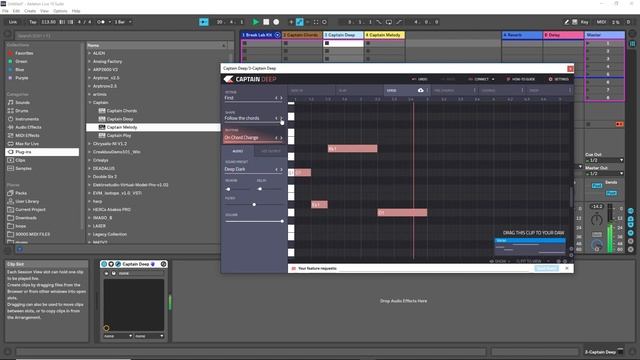Expand the ALIEN plug-in folder
Viewport: 640px width, 360px height.
click(89, 53)
